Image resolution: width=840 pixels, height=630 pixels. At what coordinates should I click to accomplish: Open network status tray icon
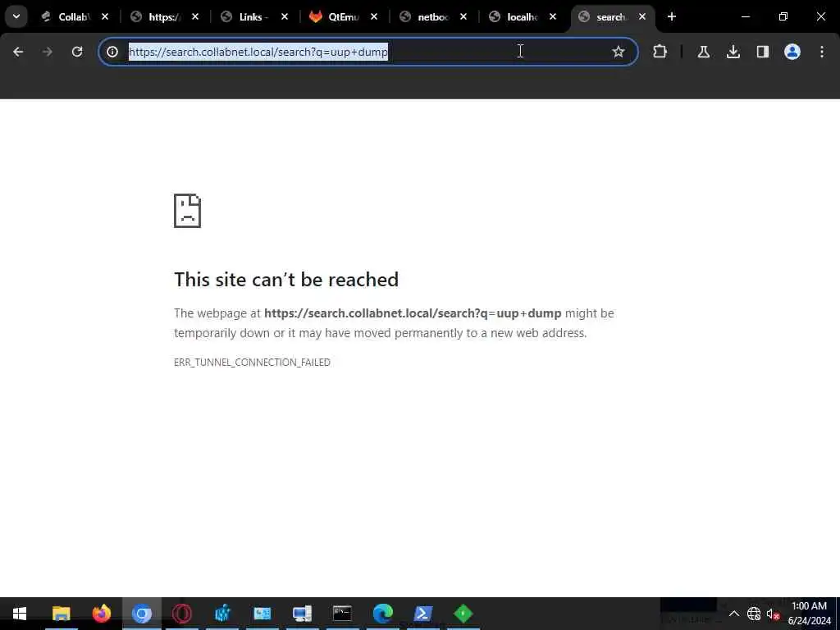[754, 614]
